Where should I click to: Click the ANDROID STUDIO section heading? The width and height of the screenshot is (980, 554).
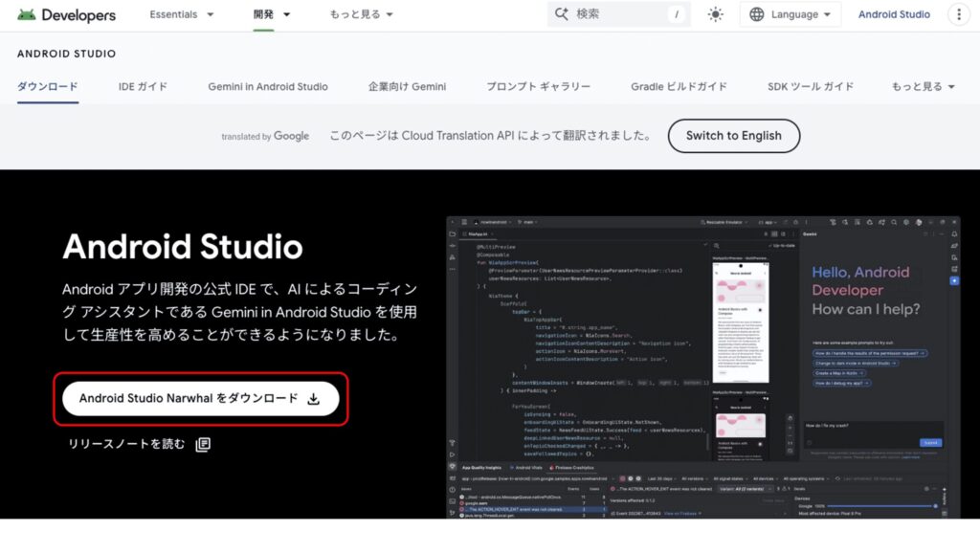tap(66, 54)
